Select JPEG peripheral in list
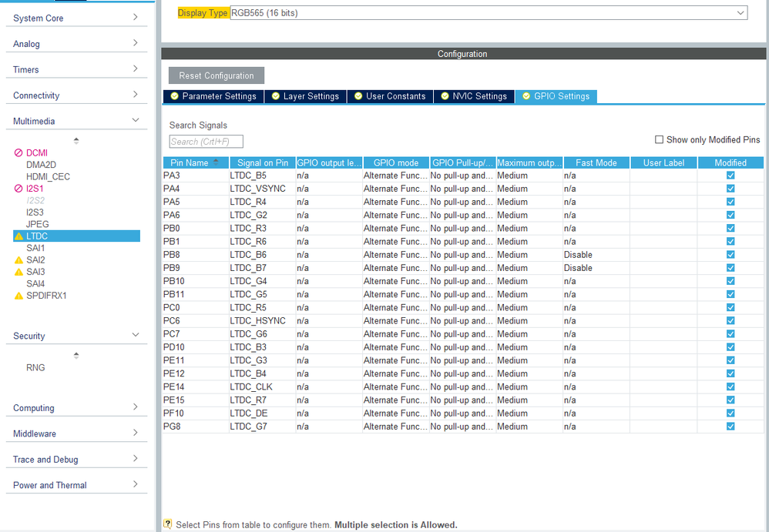This screenshot has height=532, width=769. [x=38, y=224]
